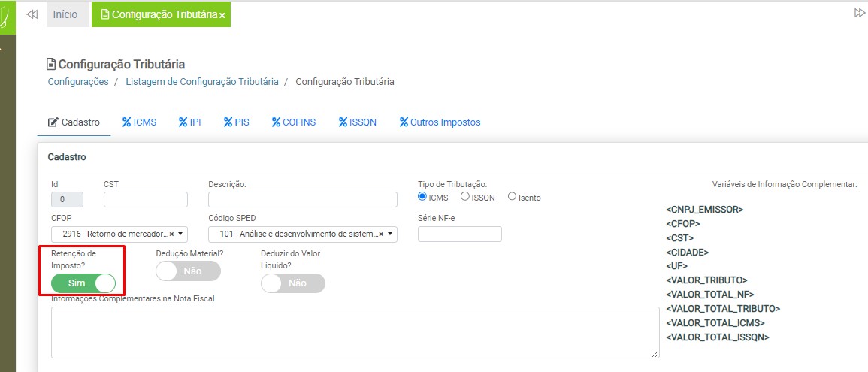The height and width of the screenshot is (372, 868).
Task: Click the Descrição input field
Action: (x=302, y=199)
